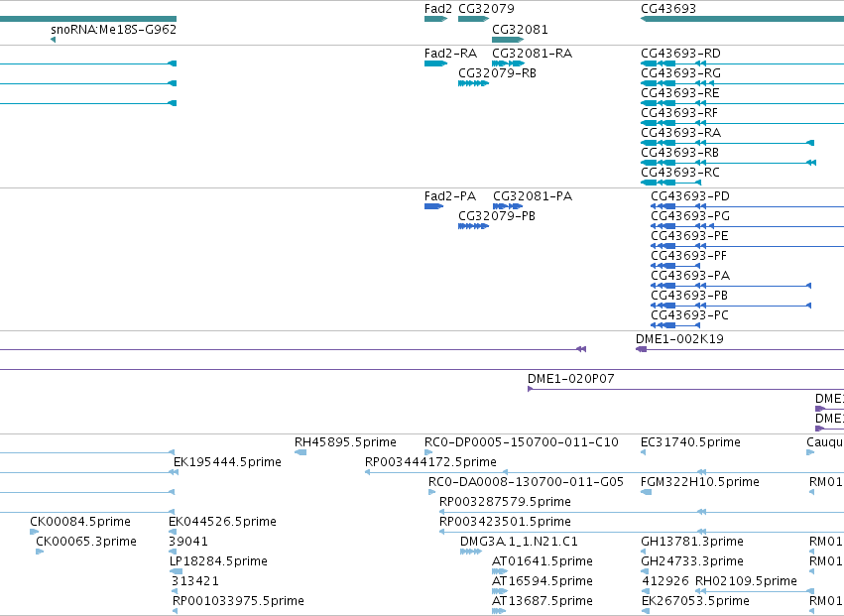This screenshot has width=844, height=616.
Task: Select the AT16594.5prime EST label
Action: click(543, 581)
